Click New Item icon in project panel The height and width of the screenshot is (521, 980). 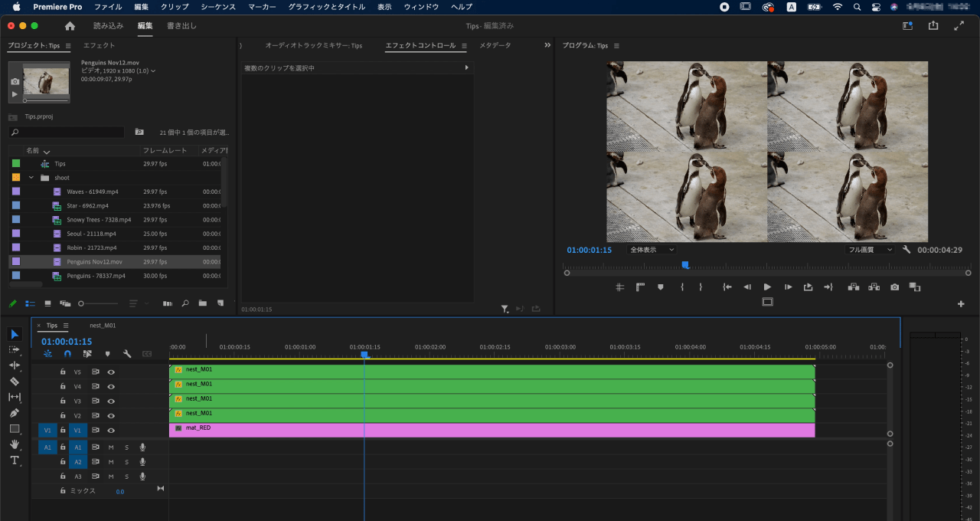point(220,303)
